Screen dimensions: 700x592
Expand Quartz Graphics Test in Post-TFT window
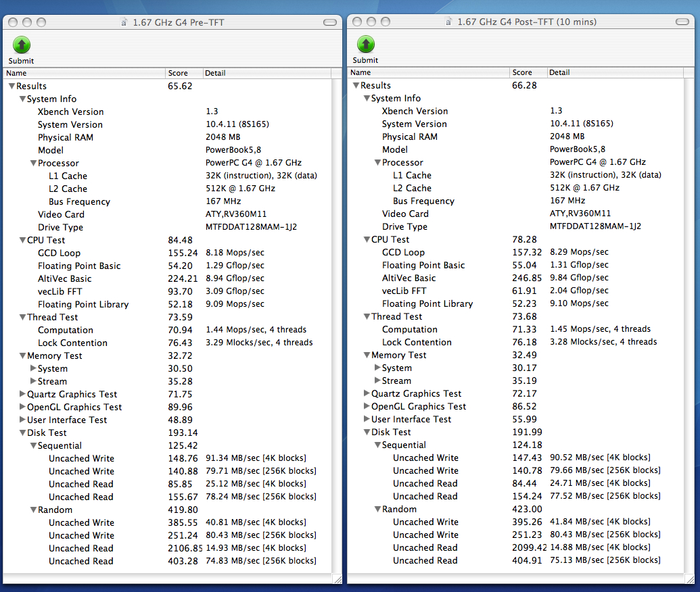click(367, 393)
